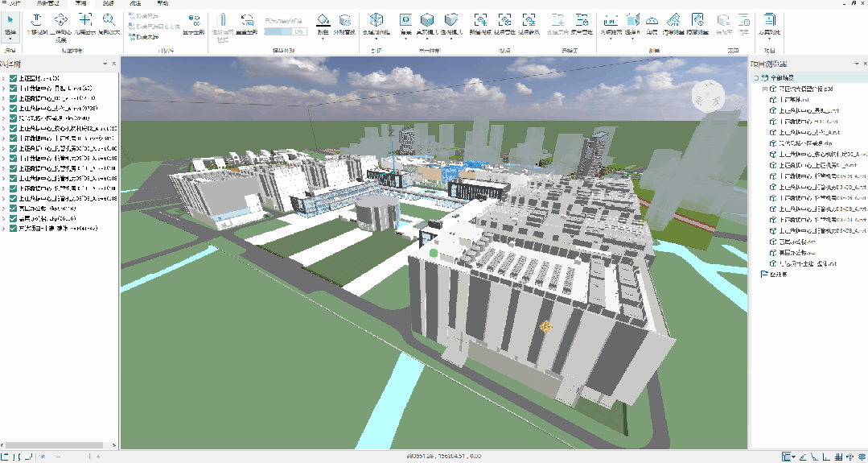Close the left tree panel with X
Viewport: 868px width, 463px height.
113,64
